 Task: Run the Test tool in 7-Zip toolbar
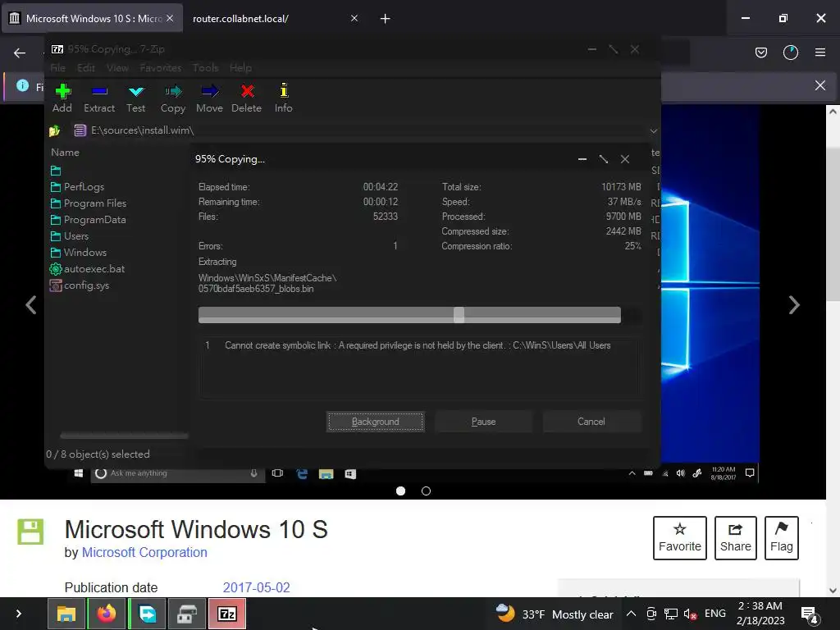pyautogui.click(x=136, y=98)
